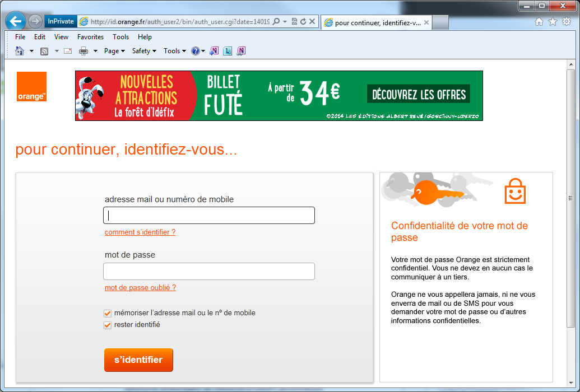Click OneNote Linked Notes icon

click(241, 51)
